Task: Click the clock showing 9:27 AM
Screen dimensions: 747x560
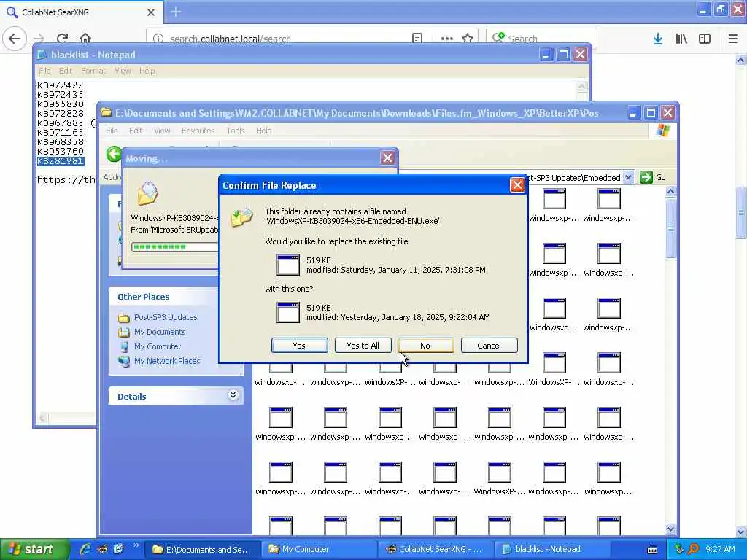Action: [x=720, y=549]
